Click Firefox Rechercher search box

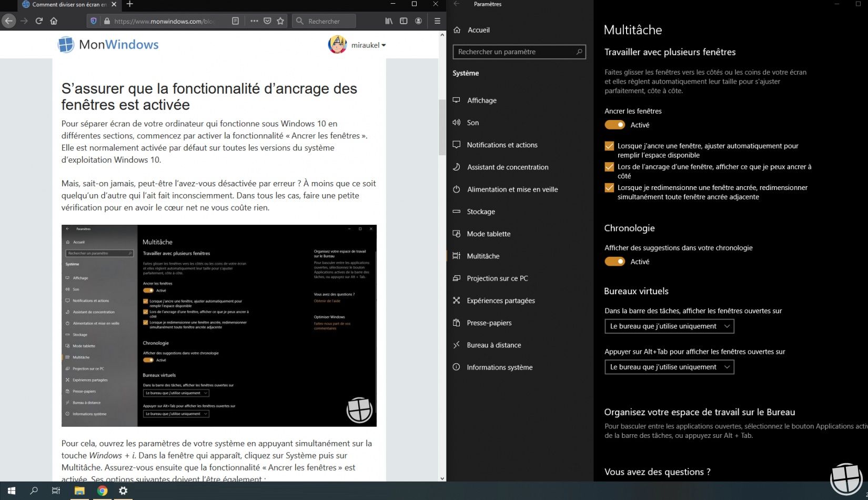324,21
